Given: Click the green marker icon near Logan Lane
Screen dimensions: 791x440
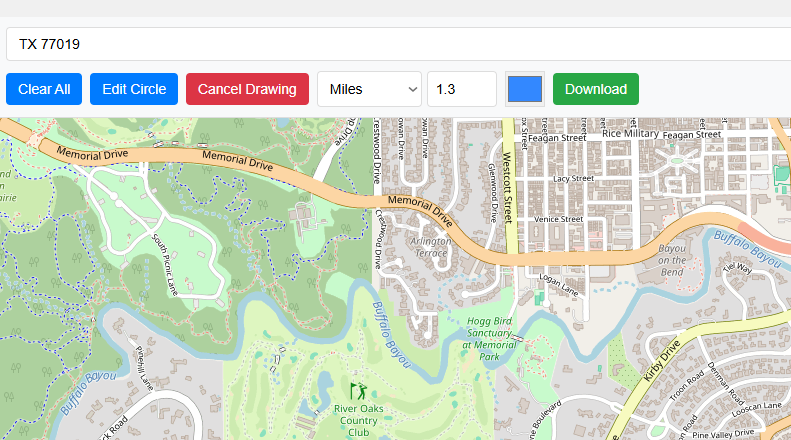Looking at the screenshot, I should point(540,298).
